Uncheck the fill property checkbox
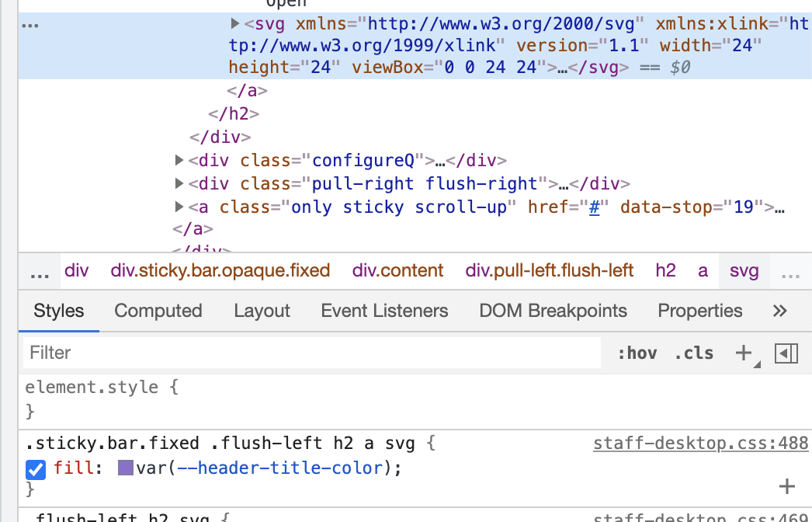812x522 pixels. [36, 469]
